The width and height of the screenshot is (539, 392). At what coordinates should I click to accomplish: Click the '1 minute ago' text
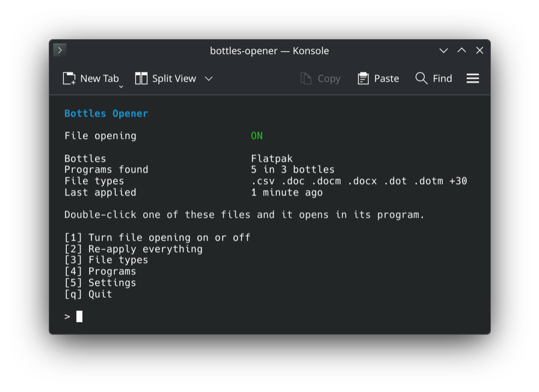click(287, 192)
